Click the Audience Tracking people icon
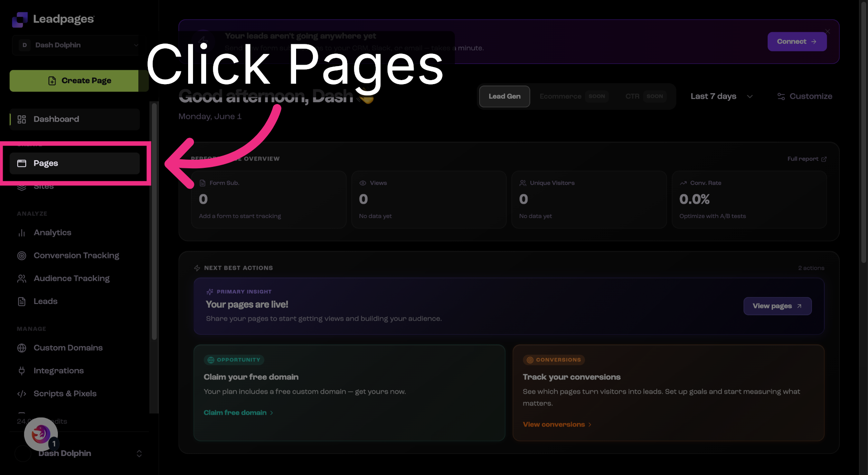Screen dimensions: 868x475 coord(22,279)
